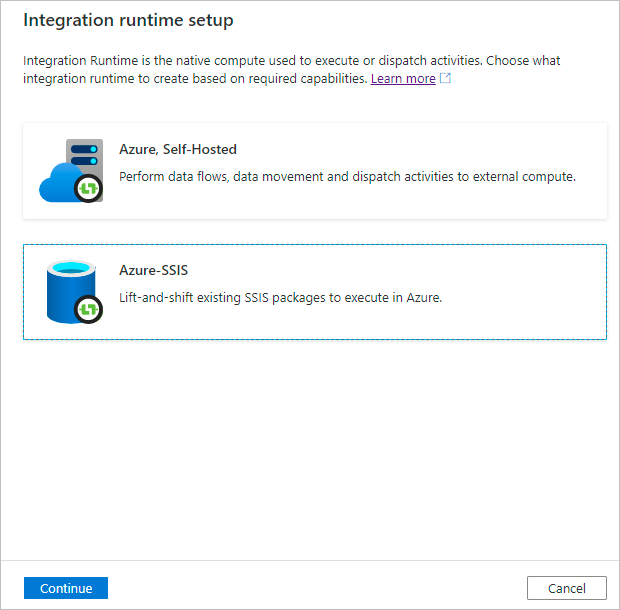Click the Azure-SSIS blue database icon

(68, 290)
